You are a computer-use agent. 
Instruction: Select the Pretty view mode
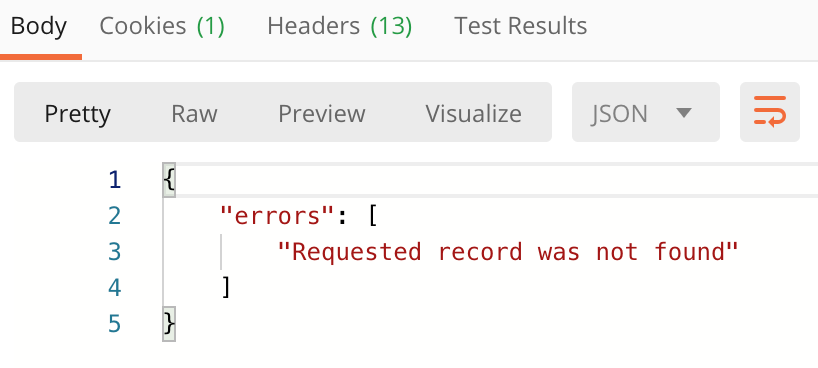pos(77,114)
